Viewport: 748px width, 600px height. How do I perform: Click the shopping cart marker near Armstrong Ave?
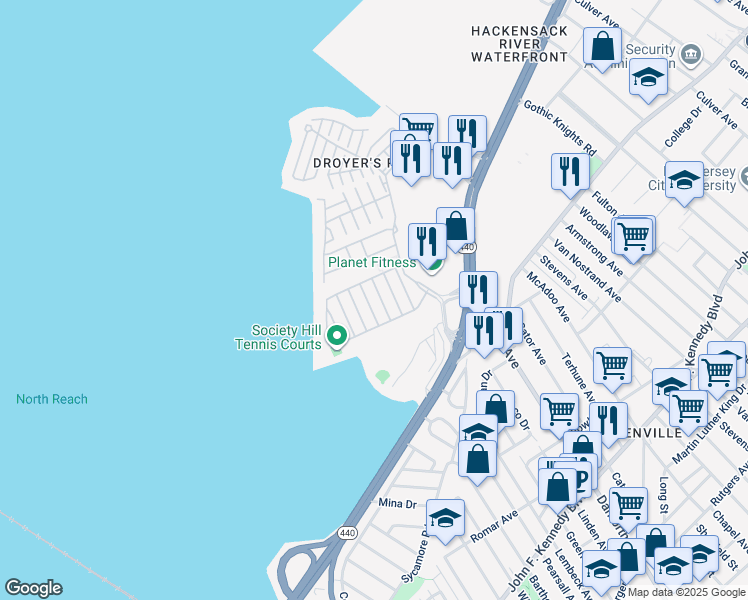point(633,237)
